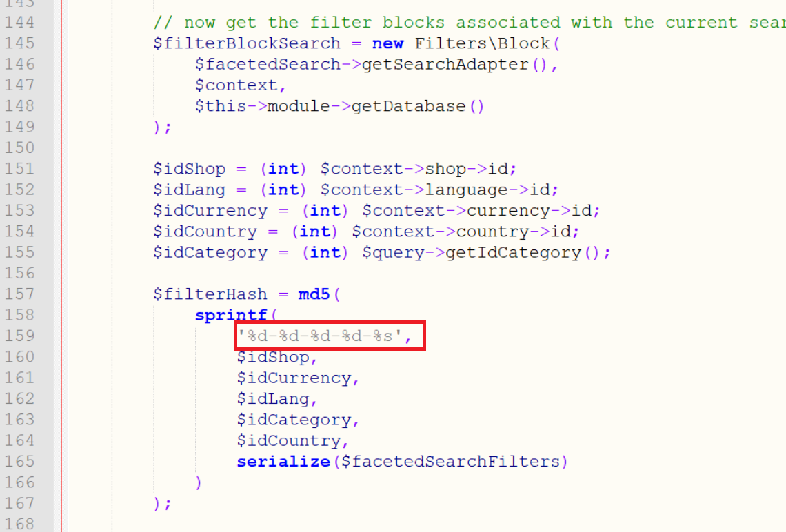Click the closing ');' on line 167
This screenshot has width=786, height=532.
pos(162,504)
